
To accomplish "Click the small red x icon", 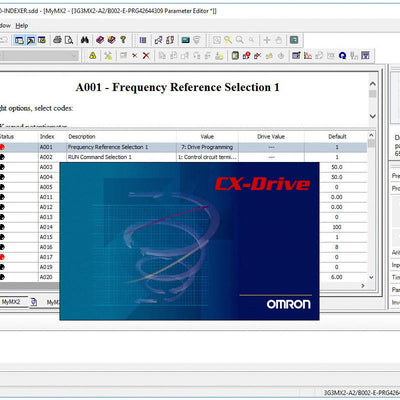I will pyautogui.click(x=135, y=56).
